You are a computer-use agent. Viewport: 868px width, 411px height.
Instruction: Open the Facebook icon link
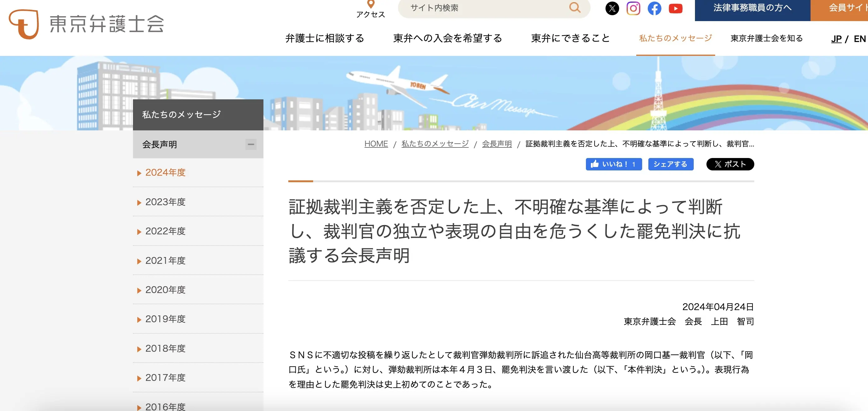tap(654, 8)
